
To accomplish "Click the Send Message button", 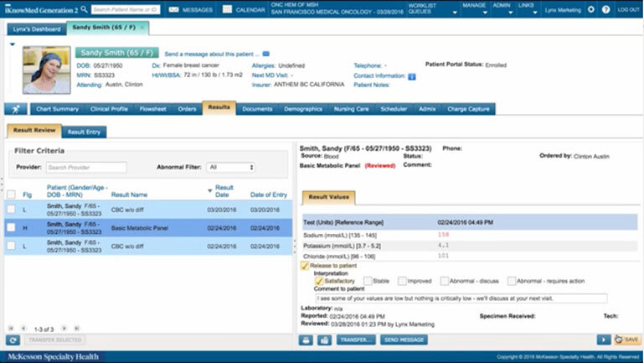I will (405, 340).
